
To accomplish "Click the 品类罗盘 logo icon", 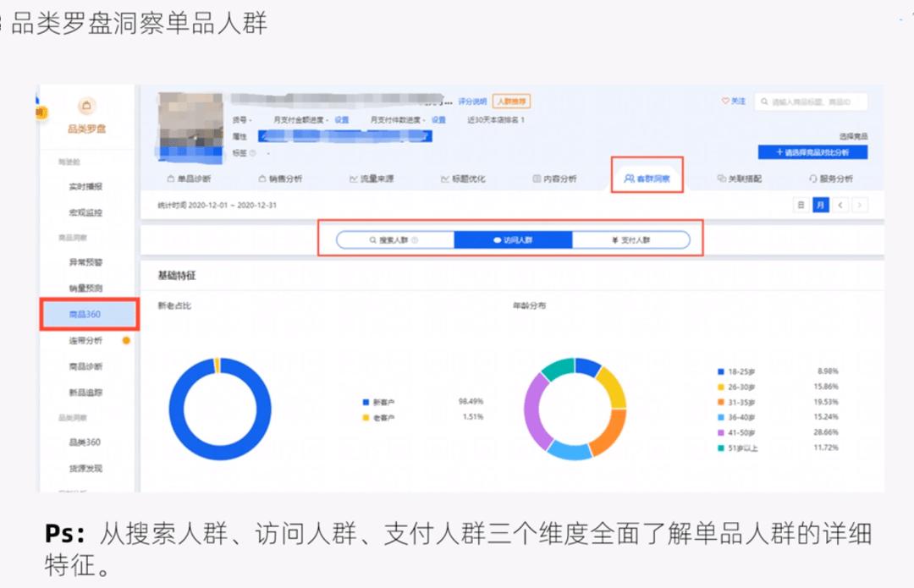I will click(86, 107).
